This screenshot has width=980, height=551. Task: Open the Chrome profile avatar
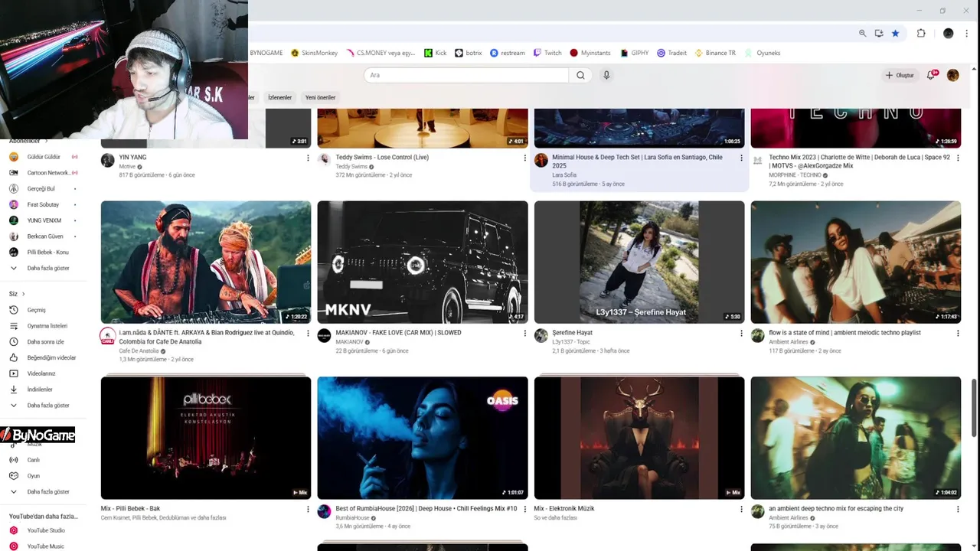pos(949,33)
